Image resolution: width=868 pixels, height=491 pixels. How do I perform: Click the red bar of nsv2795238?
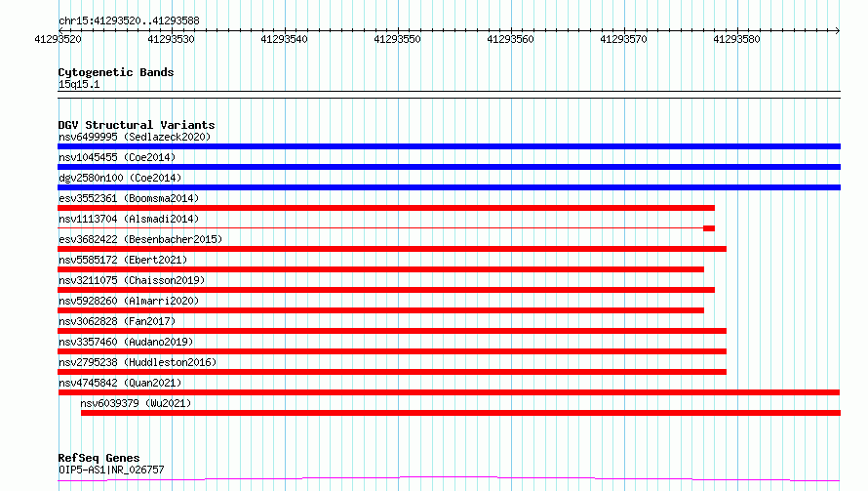click(392, 372)
